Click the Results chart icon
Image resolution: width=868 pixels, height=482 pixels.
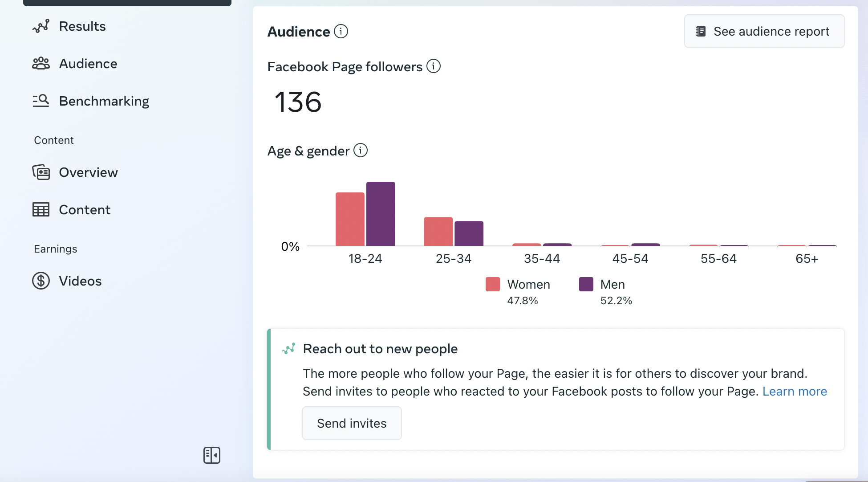41,26
